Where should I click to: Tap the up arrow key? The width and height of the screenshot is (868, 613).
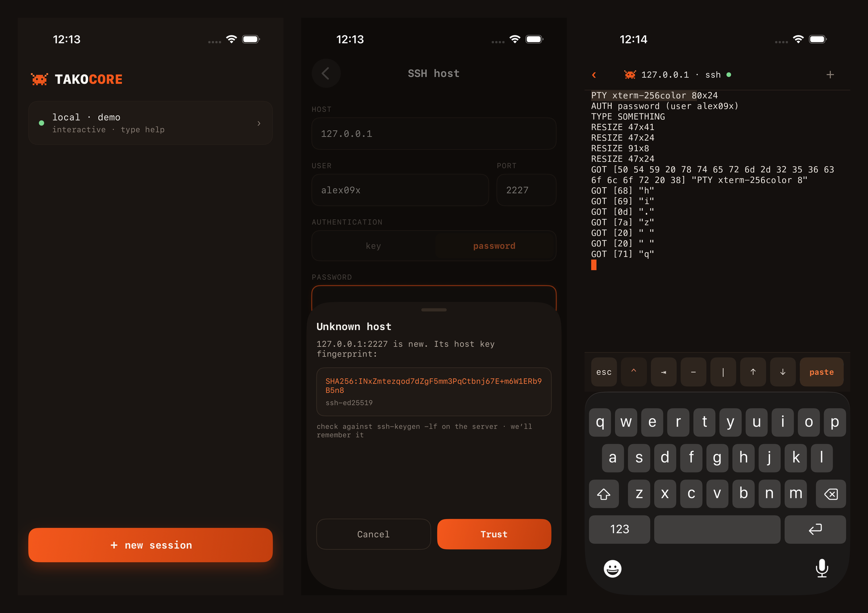point(753,372)
